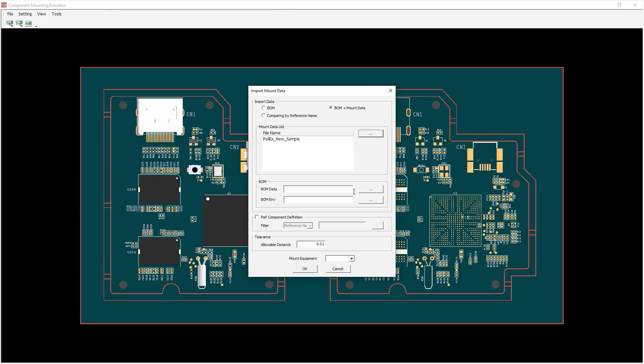The width and height of the screenshot is (644, 364).
Task: Click the Zoom Out toolbar icon
Action: pos(19,23)
